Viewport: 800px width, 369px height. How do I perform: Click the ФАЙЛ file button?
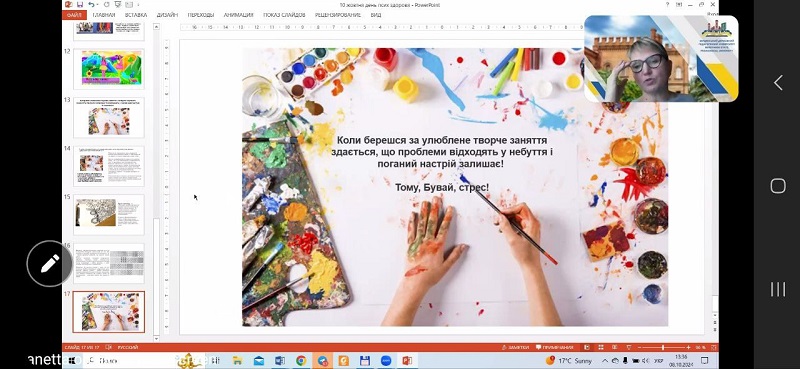click(x=74, y=15)
